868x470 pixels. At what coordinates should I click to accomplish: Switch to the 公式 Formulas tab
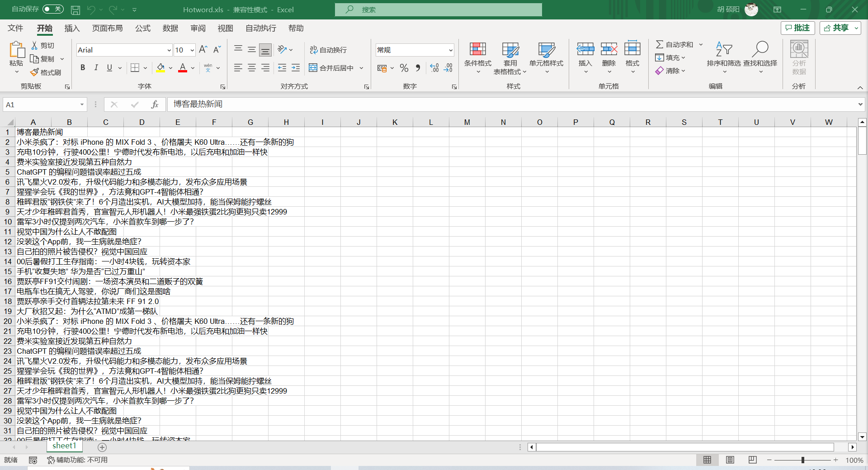(142, 28)
